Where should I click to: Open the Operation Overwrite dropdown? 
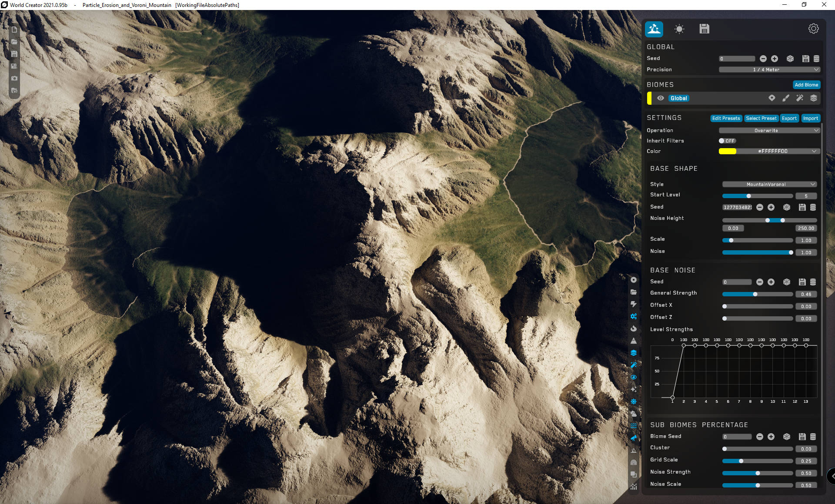click(769, 130)
